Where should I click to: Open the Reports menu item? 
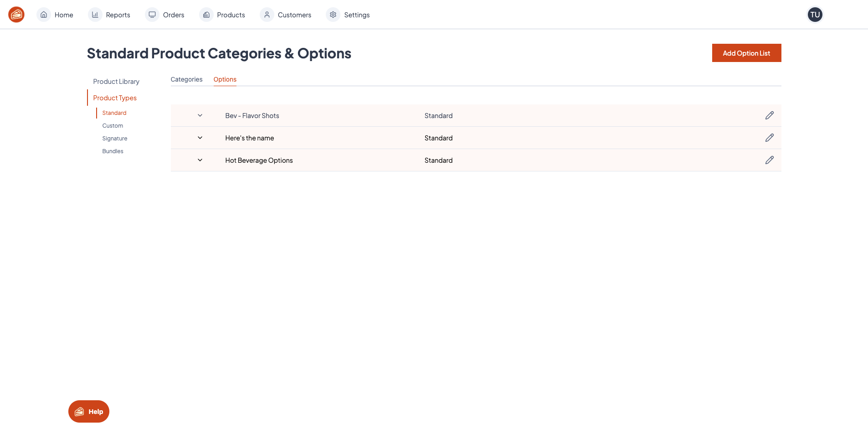click(x=118, y=15)
